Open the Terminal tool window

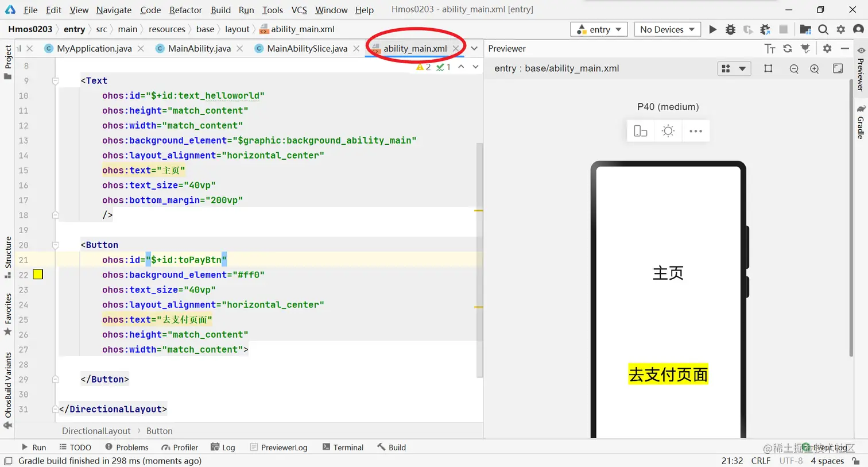[343, 447]
